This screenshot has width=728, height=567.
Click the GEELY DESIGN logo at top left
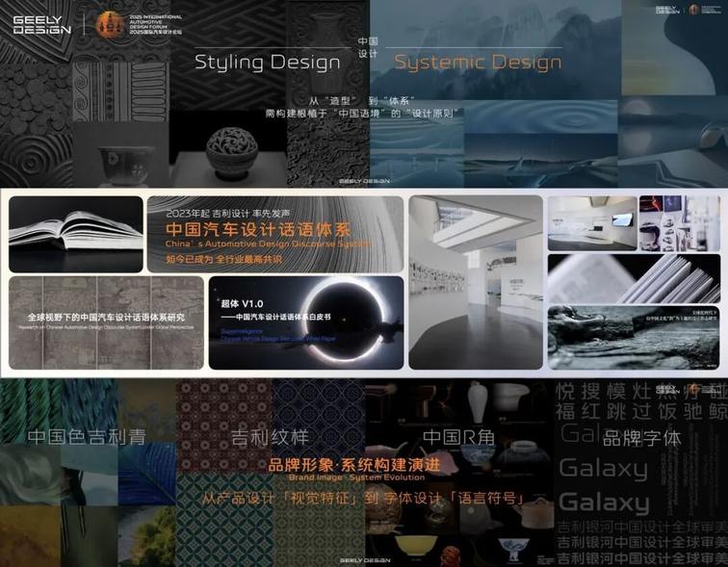point(41,25)
